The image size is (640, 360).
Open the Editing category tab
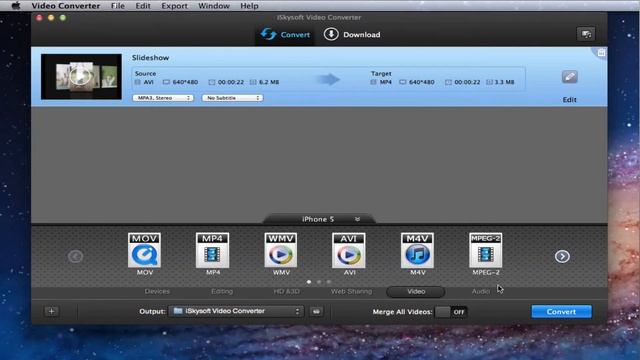point(222,291)
